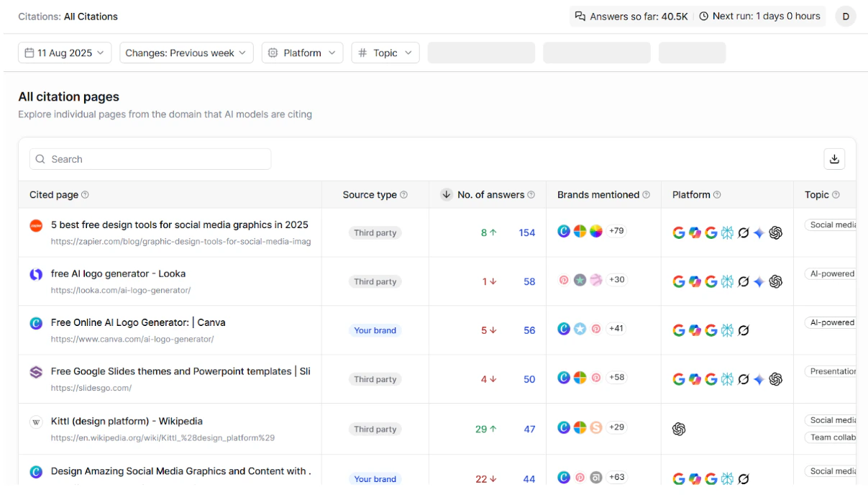Click in the Search input field
This screenshot has height=495, width=868.
pos(150,159)
